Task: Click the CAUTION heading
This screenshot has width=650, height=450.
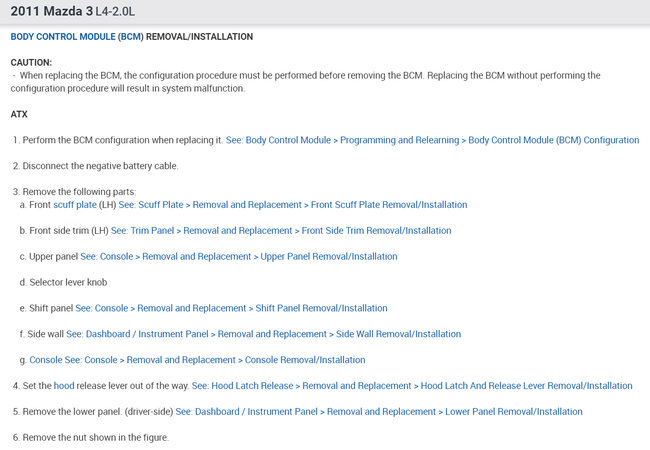Action: click(31, 62)
